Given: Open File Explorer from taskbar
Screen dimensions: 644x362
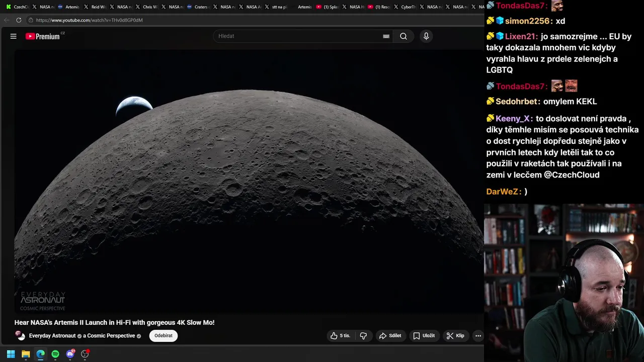Looking at the screenshot, I should [26, 354].
